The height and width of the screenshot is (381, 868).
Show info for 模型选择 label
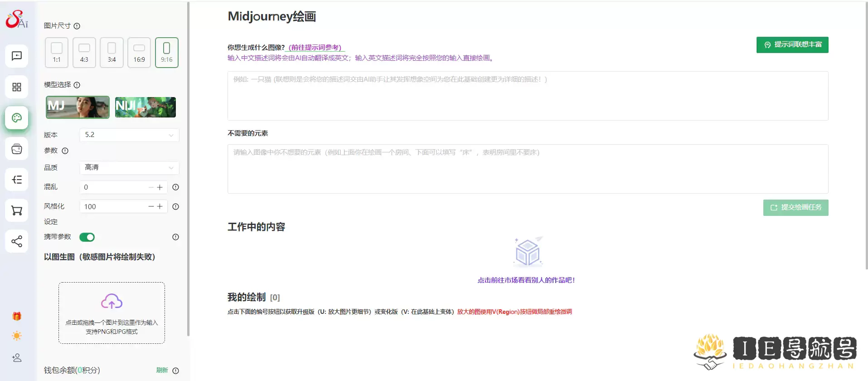(77, 85)
